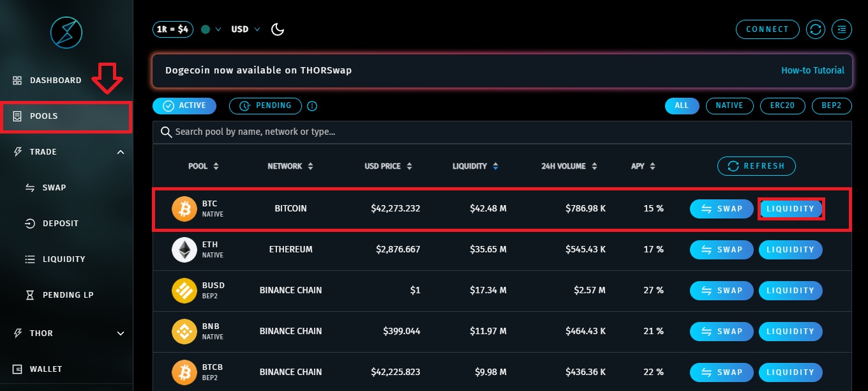Click the Refresh pools button
868x391 pixels.
coord(756,166)
